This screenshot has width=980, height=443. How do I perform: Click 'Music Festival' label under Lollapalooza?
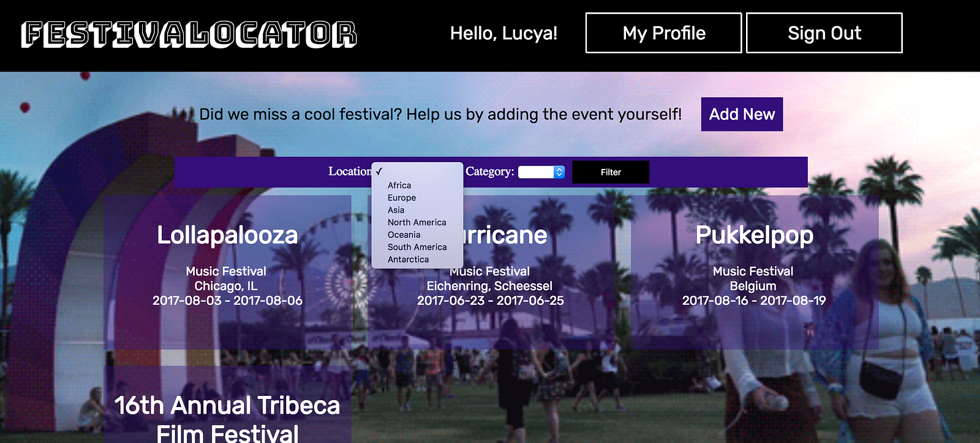pos(226,272)
